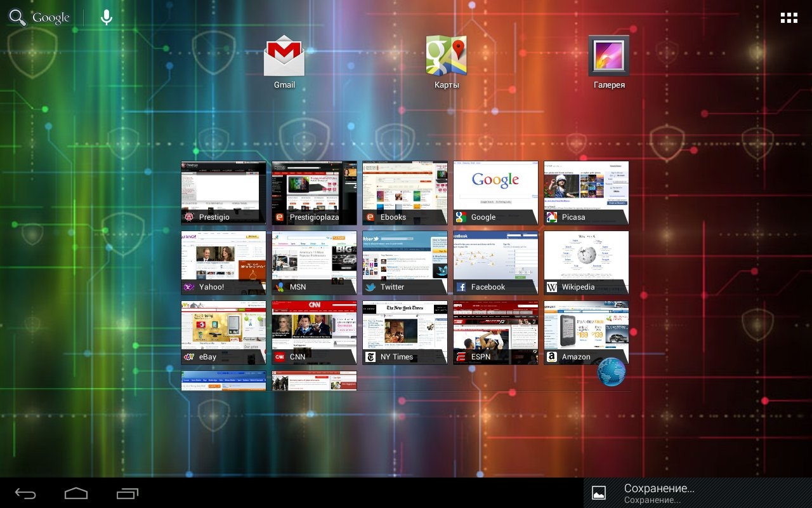Image resolution: width=812 pixels, height=508 pixels.
Task: Start voice search with the microphone
Action: click(x=107, y=18)
